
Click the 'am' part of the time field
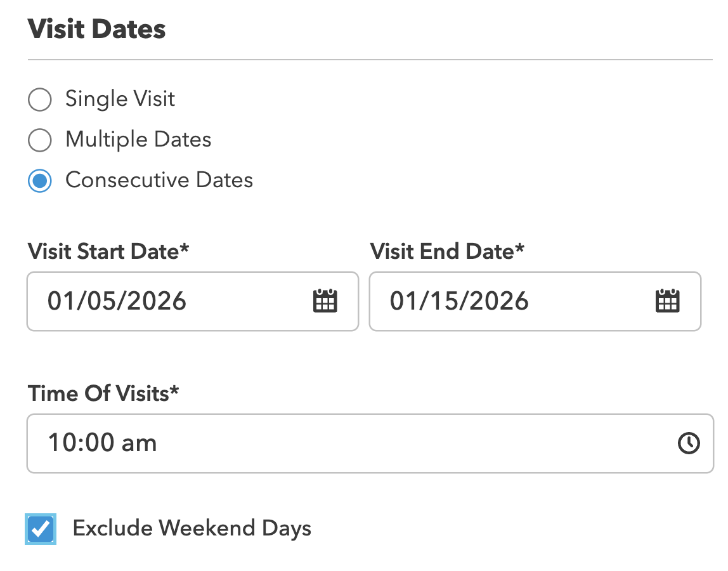[139, 443]
